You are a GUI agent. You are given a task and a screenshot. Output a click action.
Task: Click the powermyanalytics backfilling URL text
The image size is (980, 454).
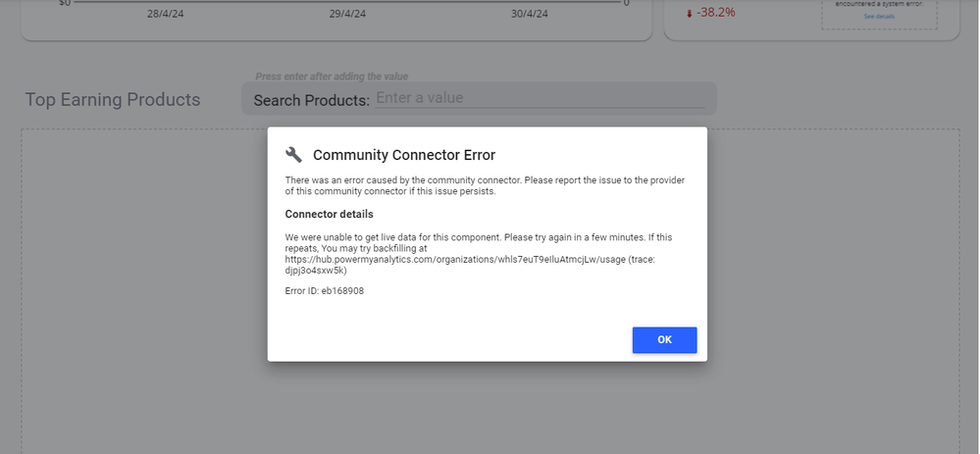tap(455, 259)
